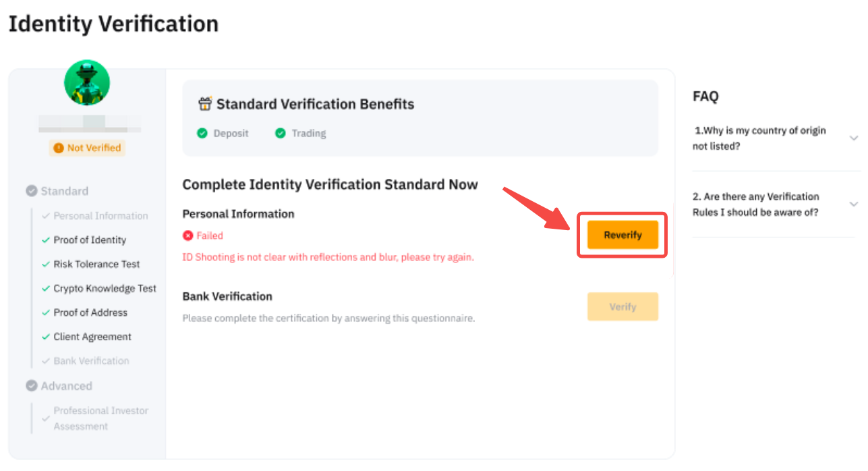The height and width of the screenshot is (471, 868).
Task: Click the Standard level check circle icon
Action: [32, 191]
